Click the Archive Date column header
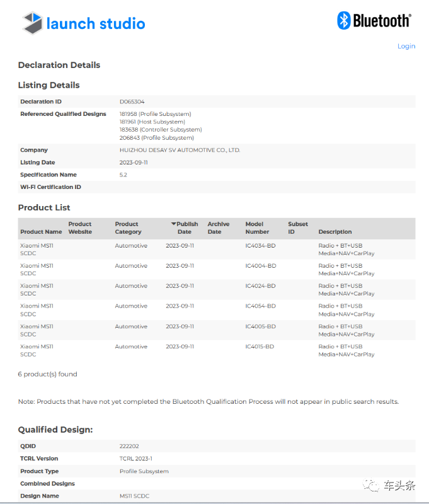 (219, 228)
